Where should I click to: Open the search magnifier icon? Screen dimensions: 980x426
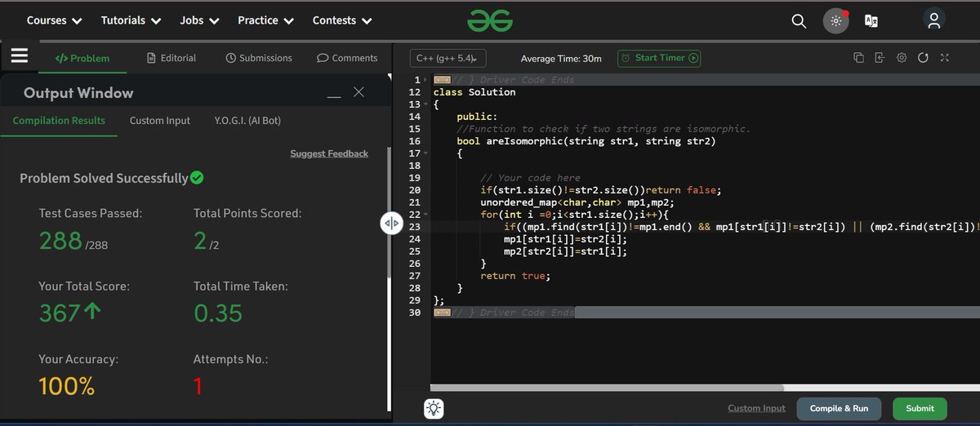click(x=799, y=21)
